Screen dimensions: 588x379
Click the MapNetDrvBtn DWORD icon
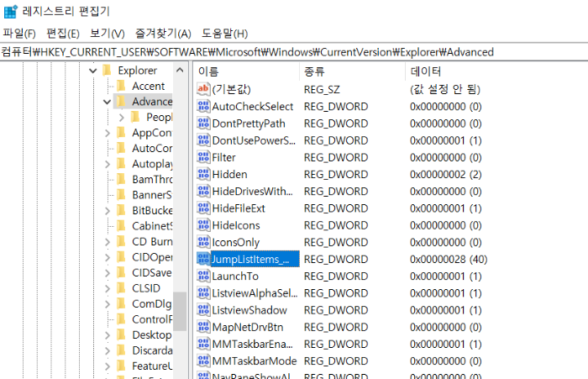[203, 327]
